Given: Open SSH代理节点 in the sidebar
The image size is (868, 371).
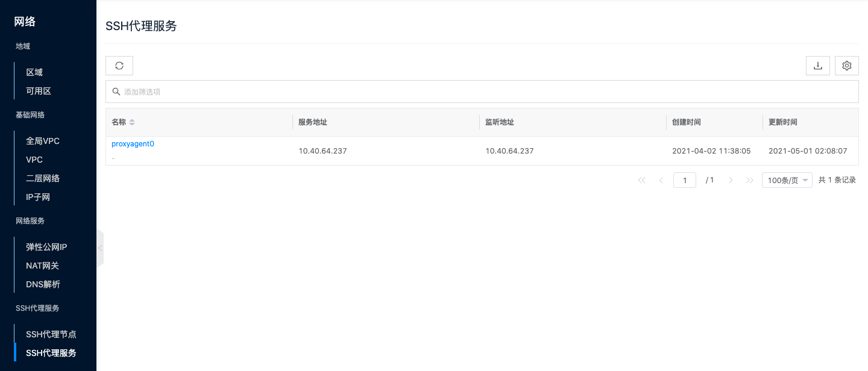Looking at the screenshot, I should click(51, 334).
